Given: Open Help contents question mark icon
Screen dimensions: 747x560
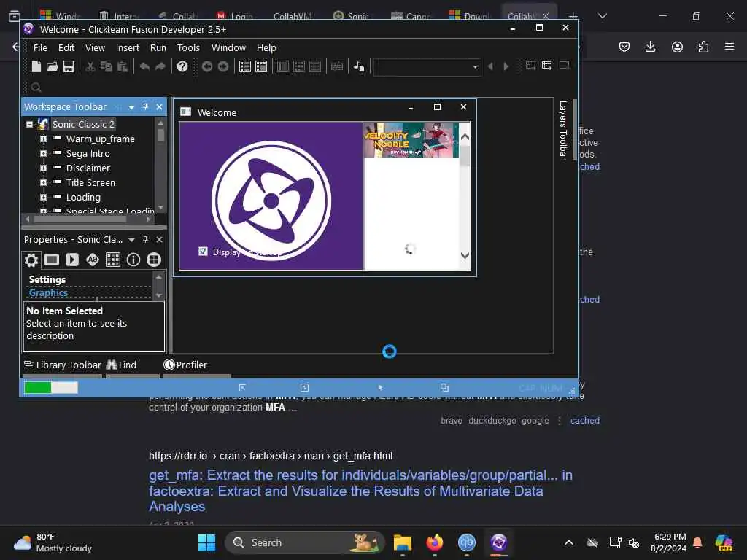Looking at the screenshot, I should (x=182, y=66).
